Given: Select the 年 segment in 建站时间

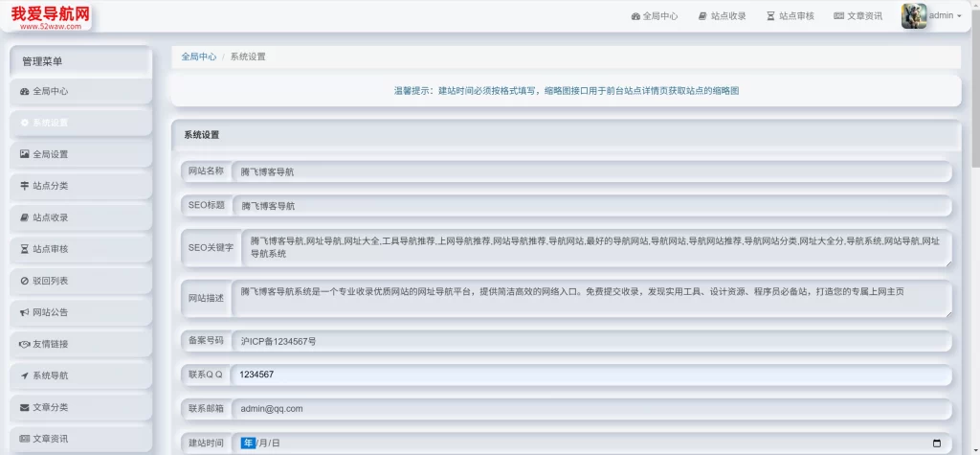Looking at the screenshot, I should [248, 444].
